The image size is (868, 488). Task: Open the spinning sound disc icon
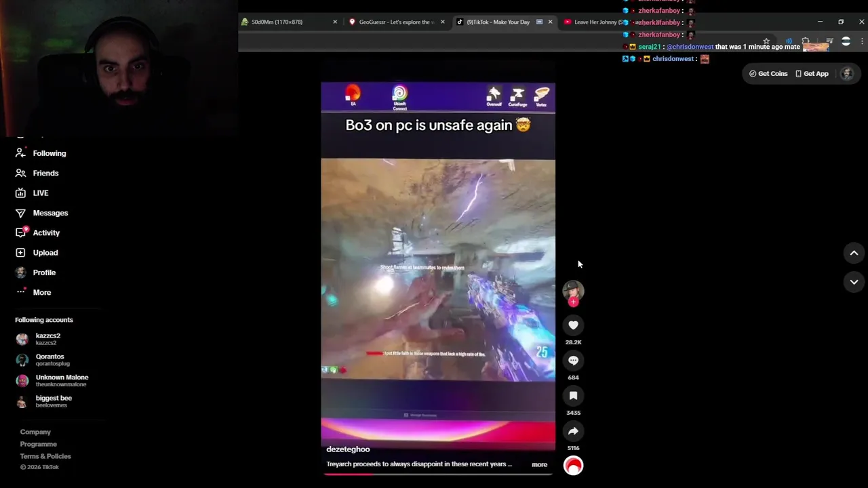pos(573,466)
